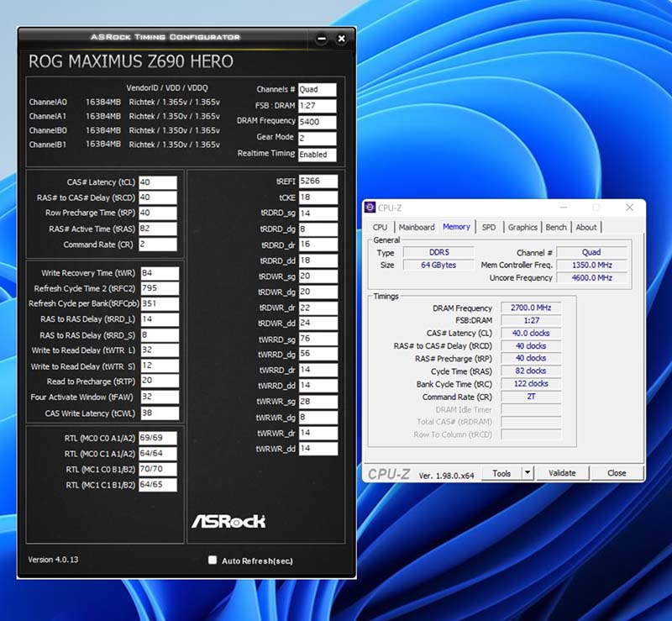Switch to the SPD tab
672x621 pixels.
point(487,226)
